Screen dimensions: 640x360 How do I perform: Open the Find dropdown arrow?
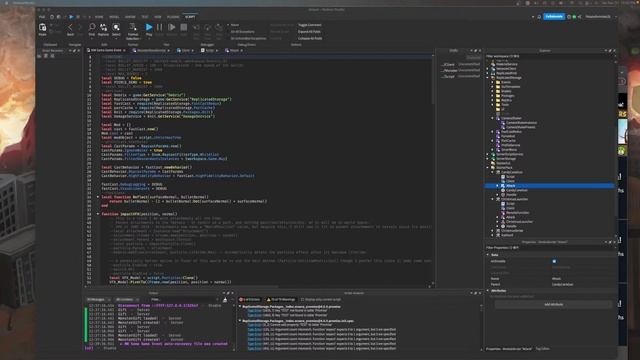[x=92, y=38]
